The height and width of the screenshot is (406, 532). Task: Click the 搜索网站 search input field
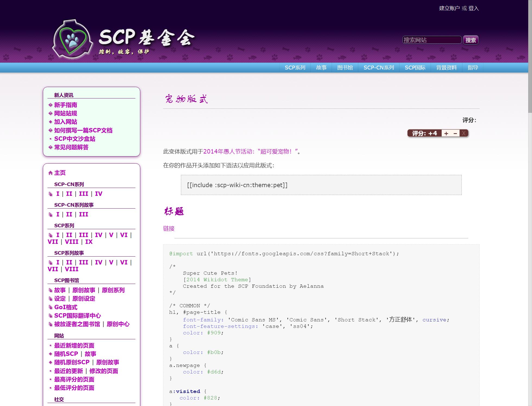432,40
